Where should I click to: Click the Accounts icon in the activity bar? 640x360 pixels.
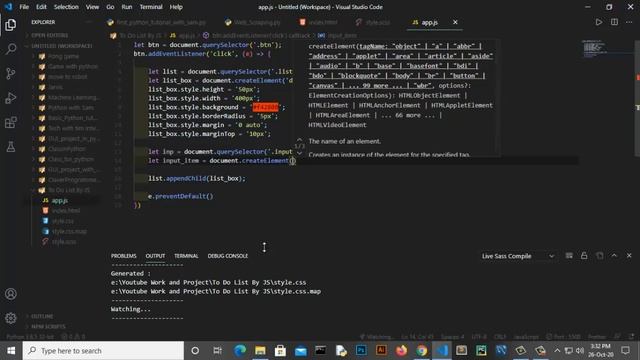pyautogui.click(x=11, y=294)
